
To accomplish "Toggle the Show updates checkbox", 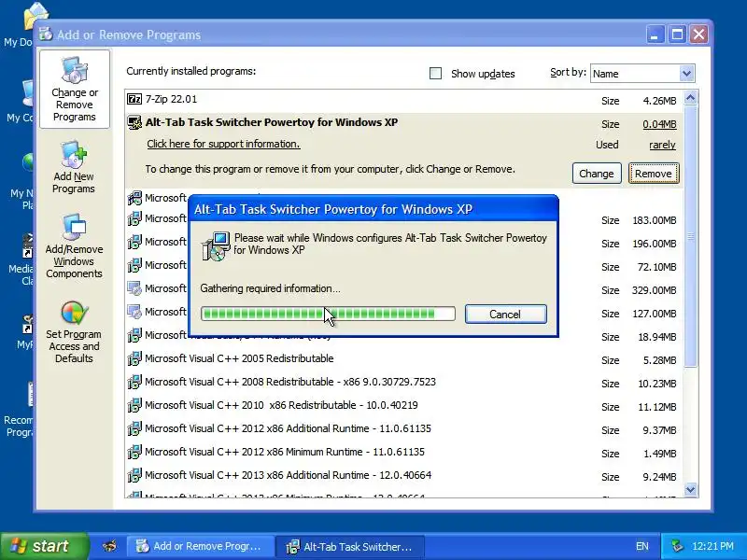I will [435, 74].
